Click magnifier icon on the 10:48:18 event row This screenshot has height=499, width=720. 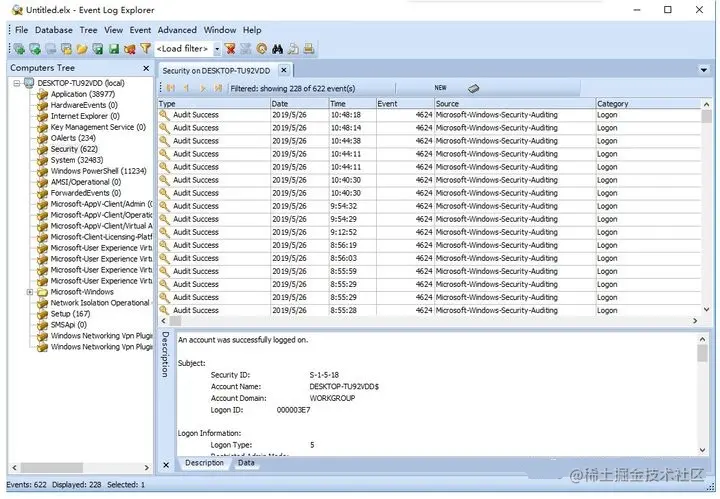pos(164,115)
